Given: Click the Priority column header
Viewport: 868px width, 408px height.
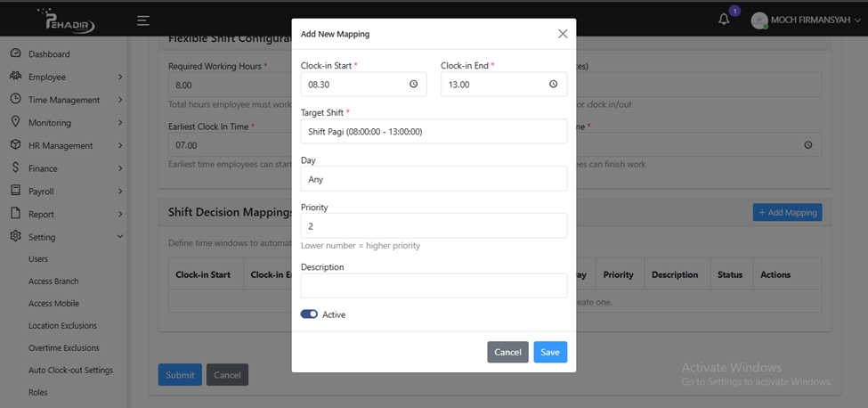Looking at the screenshot, I should 619,274.
